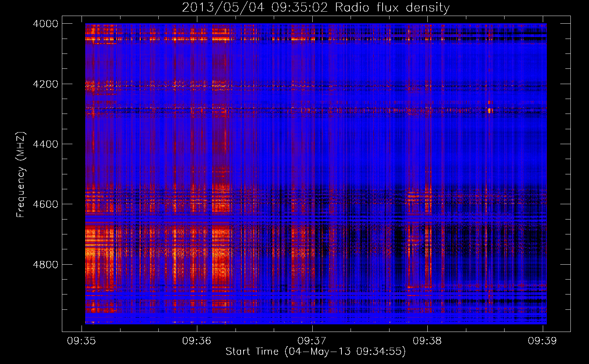Click the 'Start Time (04-May-13 09:34:55)' label
The image size is (589, 364).
click(x=316, y=352)
